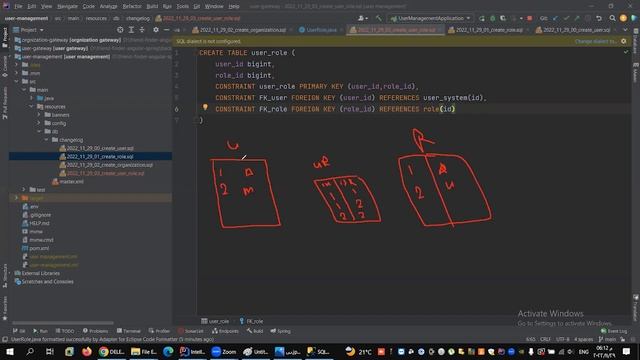Open the Git tool window button

[x=19, y=331]
